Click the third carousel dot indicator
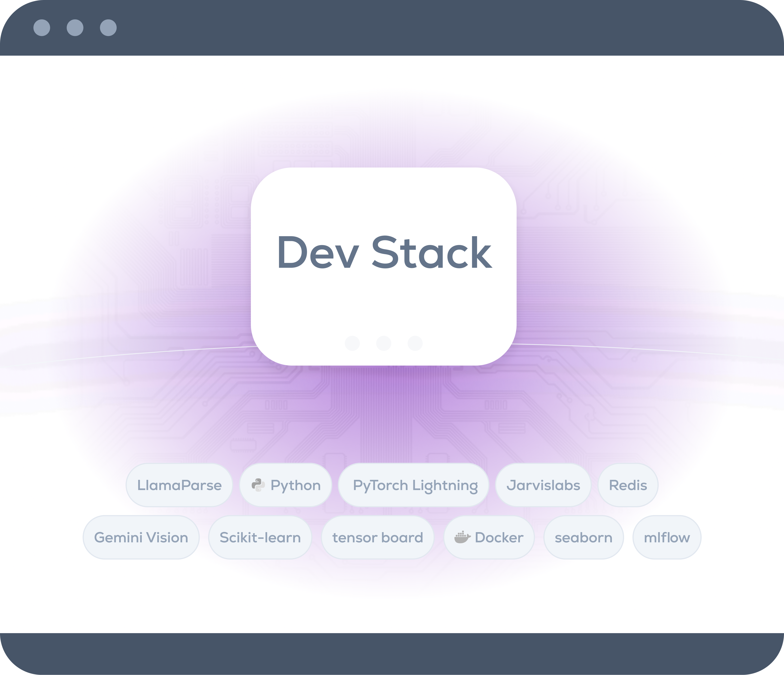 coord(415,343)
